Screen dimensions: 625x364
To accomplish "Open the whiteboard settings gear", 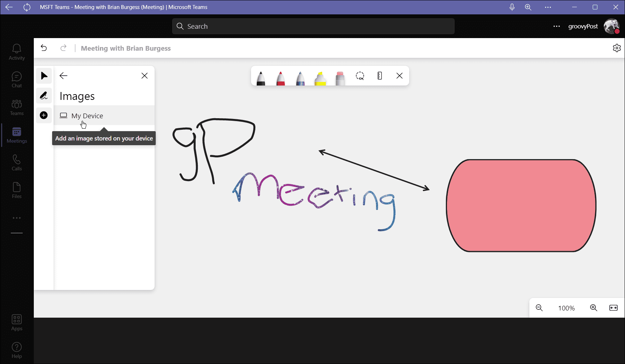I will tap(617, 48).
